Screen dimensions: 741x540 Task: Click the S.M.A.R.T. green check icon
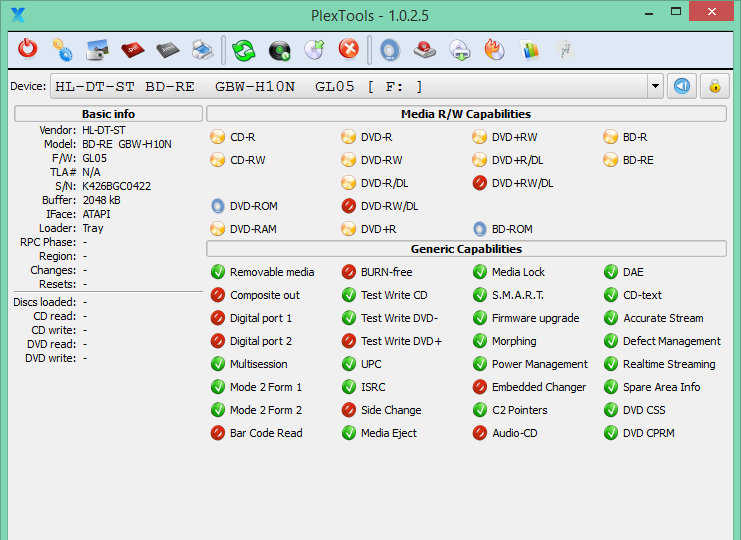[479, 295]
